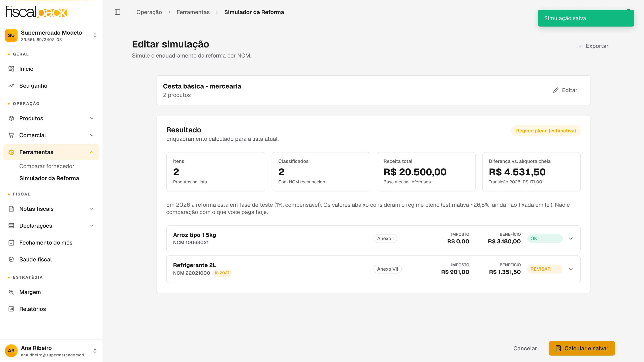Image resolution: width=644 pixels, height=362 pixels.
Task: Click the R$ 1.351,50 benefício value
Action: (505, 272)
